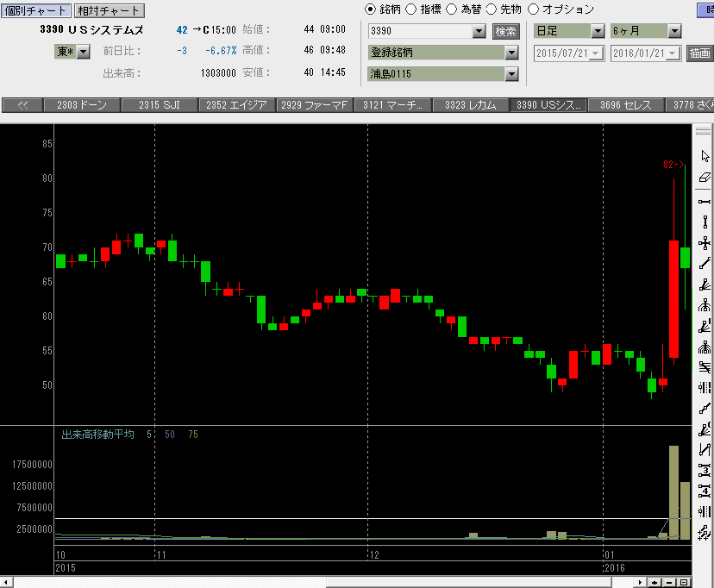Click the red 82-> high price marker
714x588 pixels.
point(673,165)
